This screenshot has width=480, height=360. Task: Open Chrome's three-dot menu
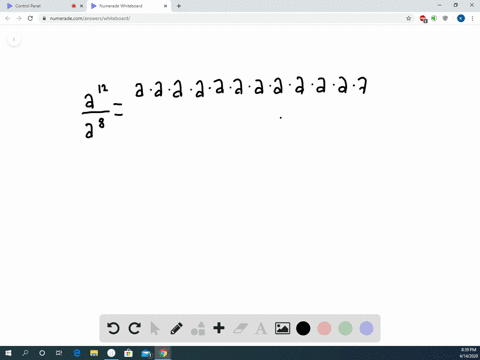[472, 18]
